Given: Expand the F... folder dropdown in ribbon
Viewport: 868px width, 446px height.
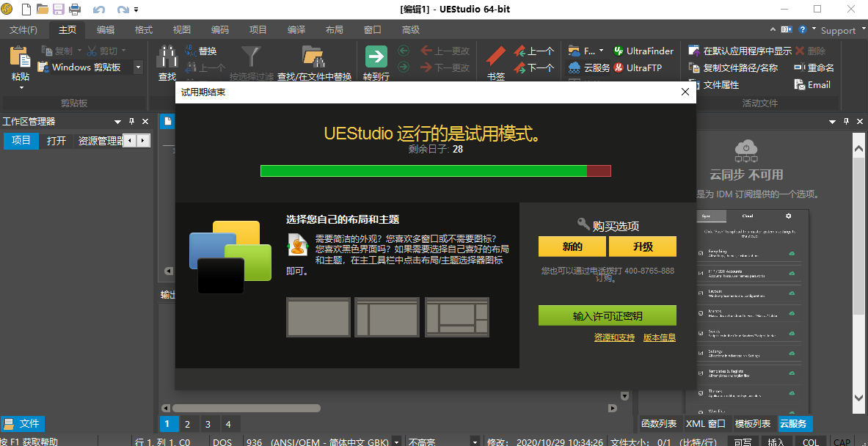Looking at the screenshot, I should click(601, 51).
